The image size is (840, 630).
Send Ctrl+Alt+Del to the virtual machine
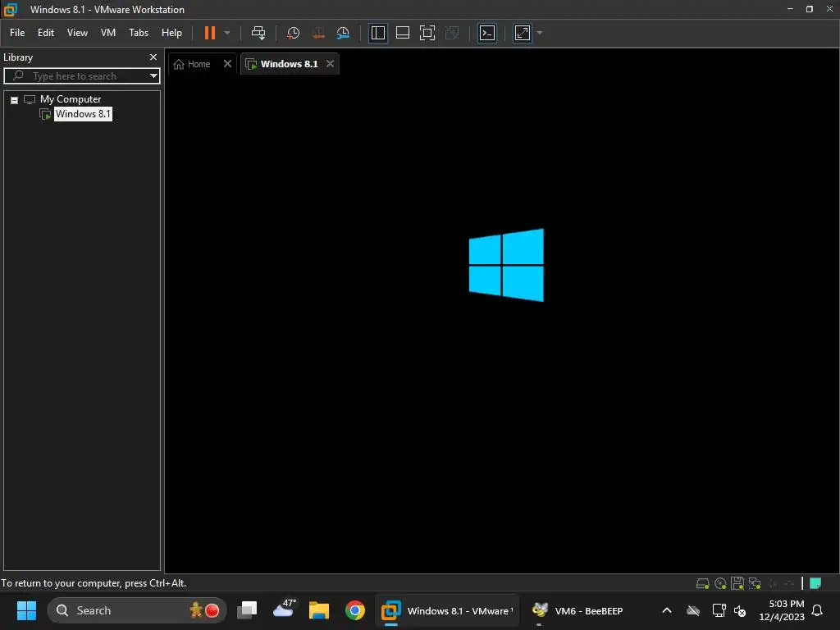258,33
